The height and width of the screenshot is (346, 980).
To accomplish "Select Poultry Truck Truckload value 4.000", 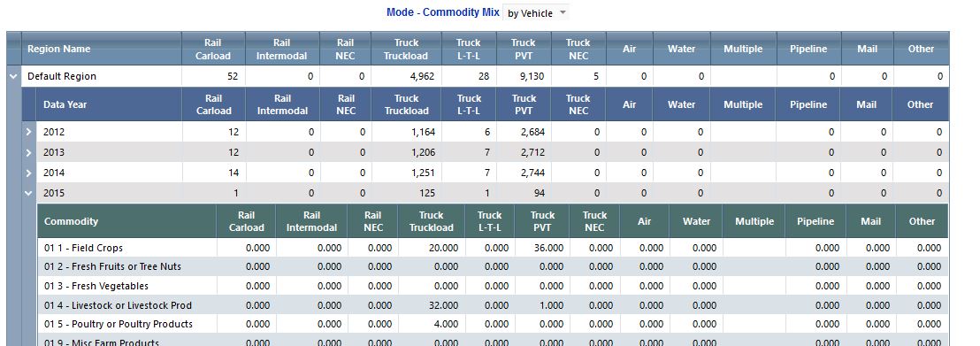I will pyautogui.click(x=432, y=324).
